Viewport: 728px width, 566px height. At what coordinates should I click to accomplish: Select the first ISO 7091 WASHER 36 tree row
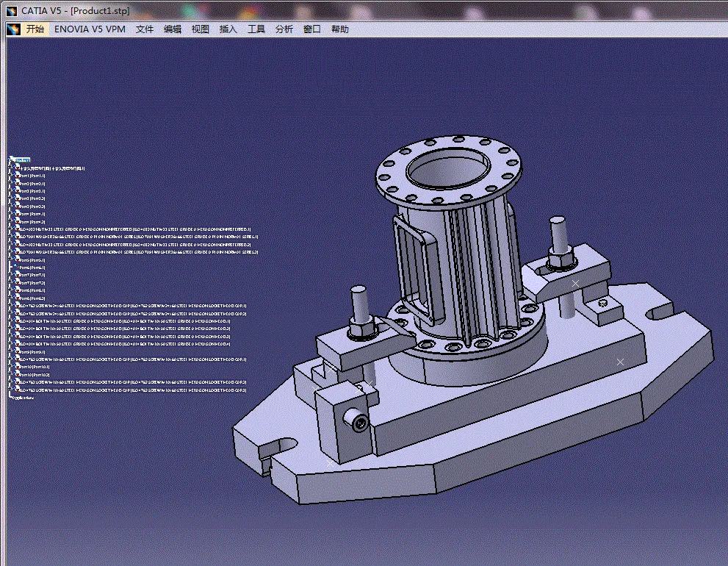(140, 237)
